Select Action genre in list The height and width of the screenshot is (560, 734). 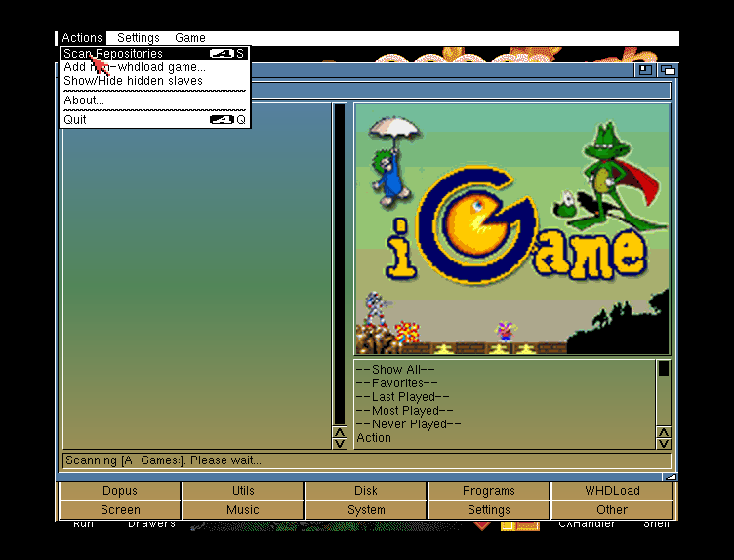(x=505, y=437)
